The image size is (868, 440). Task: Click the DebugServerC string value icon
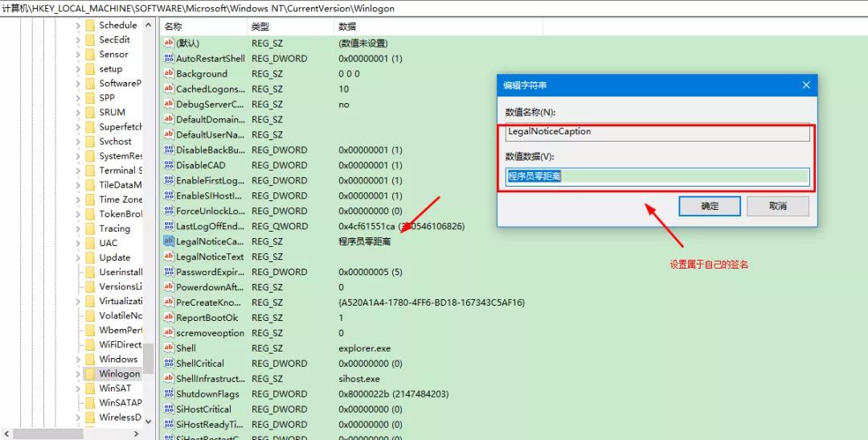click(169, 105)
